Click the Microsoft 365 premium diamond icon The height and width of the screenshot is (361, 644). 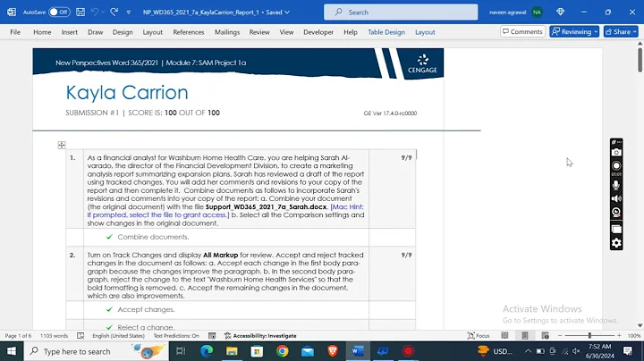click(x=560, y=12)
